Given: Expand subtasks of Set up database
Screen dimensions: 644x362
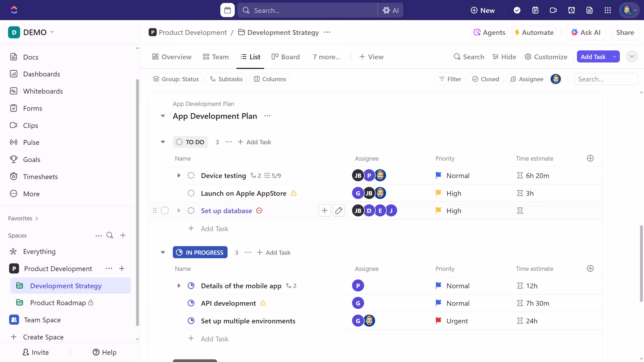Looking at the screenshot, I should point(179,210).
